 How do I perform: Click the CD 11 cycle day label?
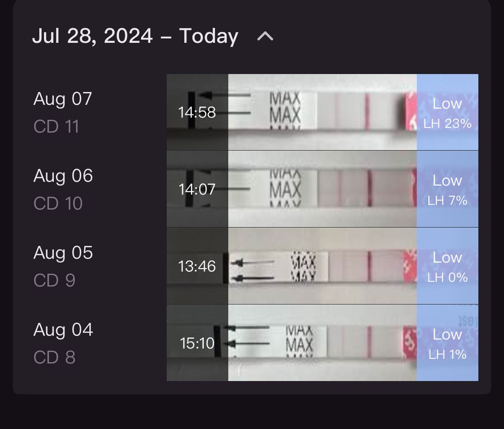coord(56,127)
